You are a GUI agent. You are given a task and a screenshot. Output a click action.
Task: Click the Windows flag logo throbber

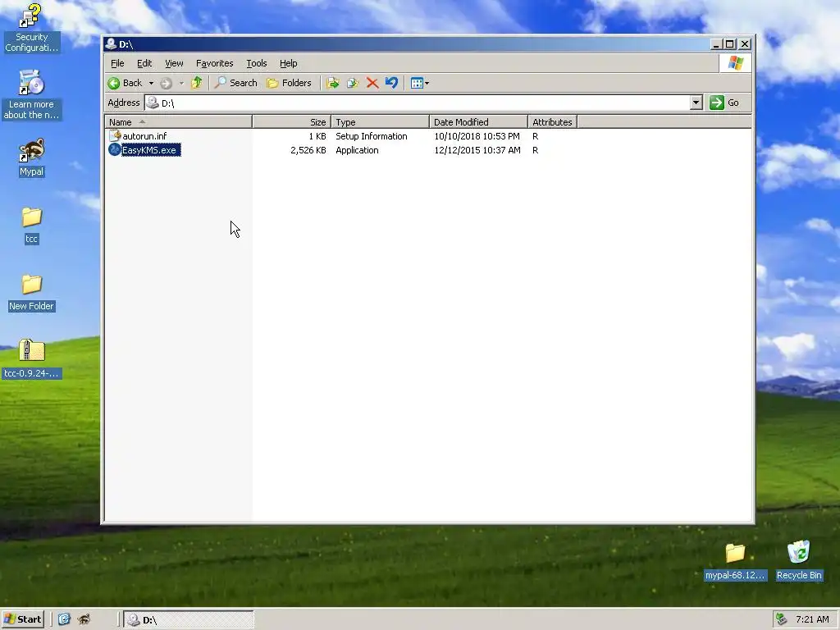pos(735,63)
